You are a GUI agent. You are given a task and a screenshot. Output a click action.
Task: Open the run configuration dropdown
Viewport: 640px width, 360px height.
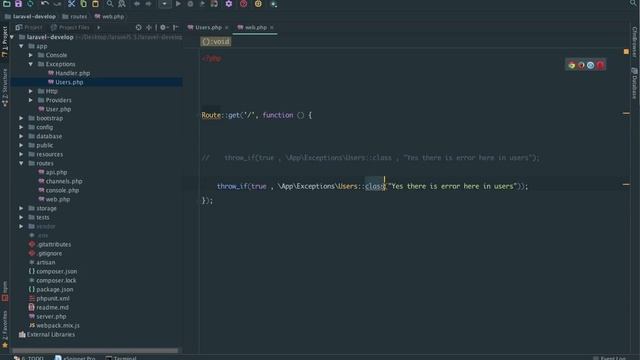pos(164,4)
